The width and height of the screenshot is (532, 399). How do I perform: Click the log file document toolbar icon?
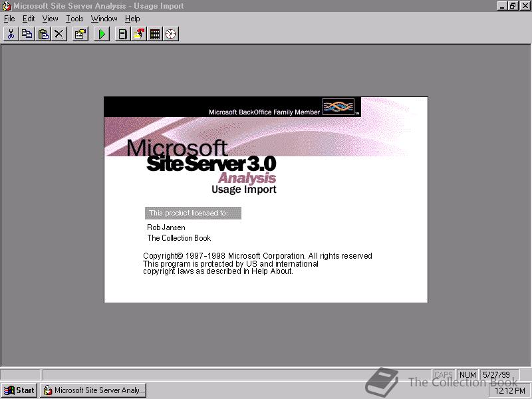123,34
